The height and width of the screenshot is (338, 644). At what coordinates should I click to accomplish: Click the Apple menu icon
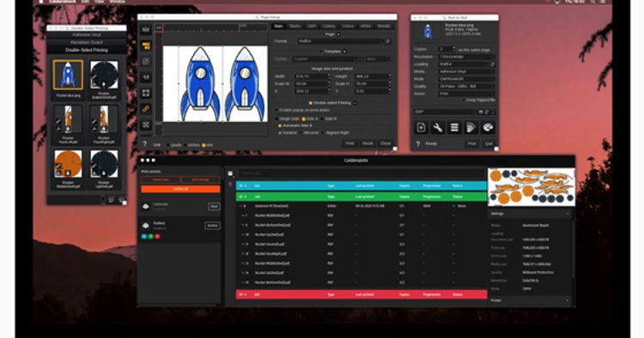pyautogui.click(x=40, y=2)
